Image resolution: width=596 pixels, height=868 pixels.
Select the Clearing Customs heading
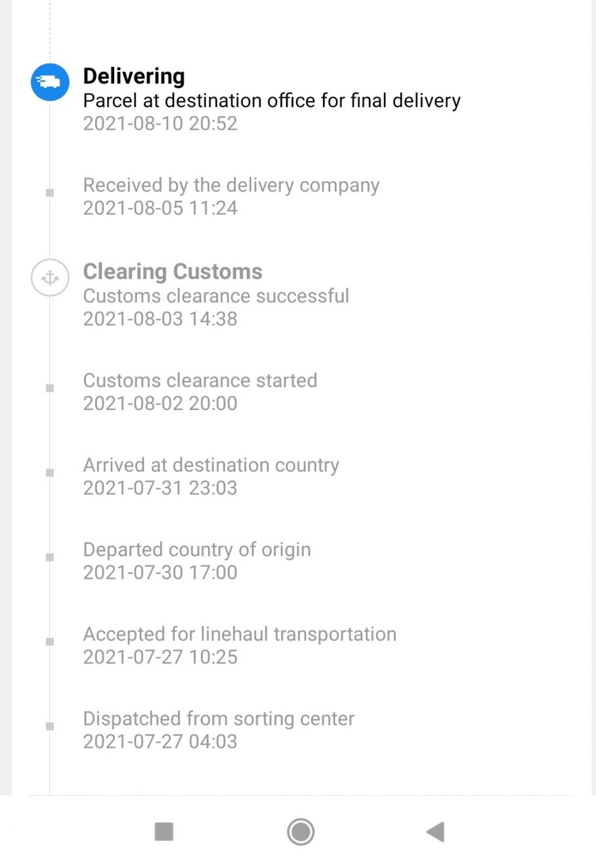(173, 272)
